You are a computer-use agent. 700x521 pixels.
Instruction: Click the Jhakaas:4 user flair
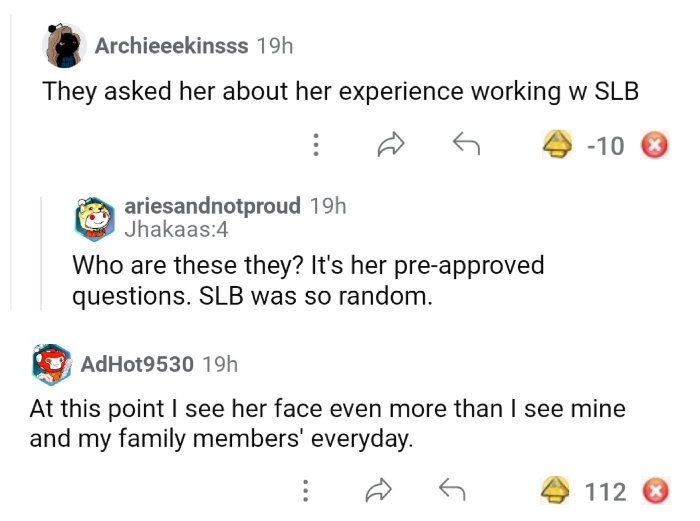click(x=176, y=228)
